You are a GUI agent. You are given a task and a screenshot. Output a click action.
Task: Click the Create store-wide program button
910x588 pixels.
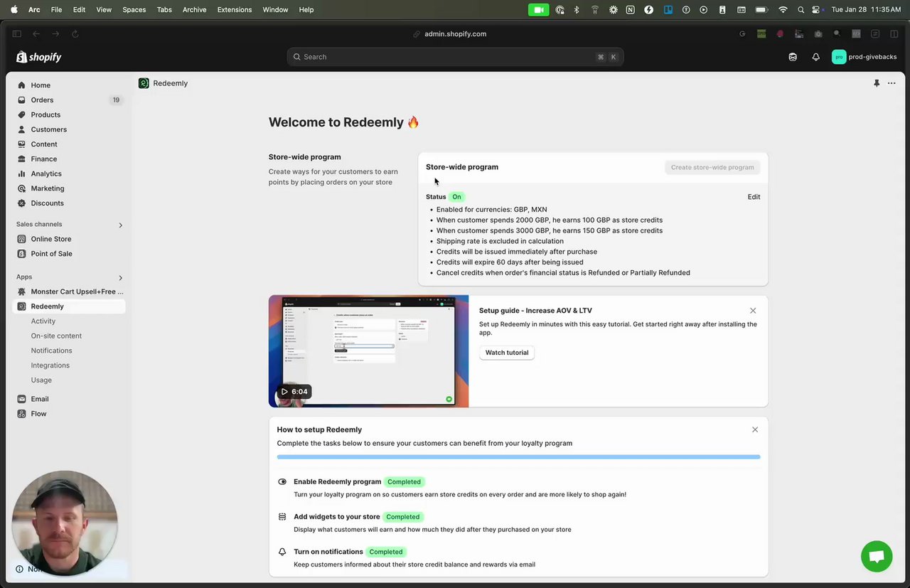pos(712,167)
